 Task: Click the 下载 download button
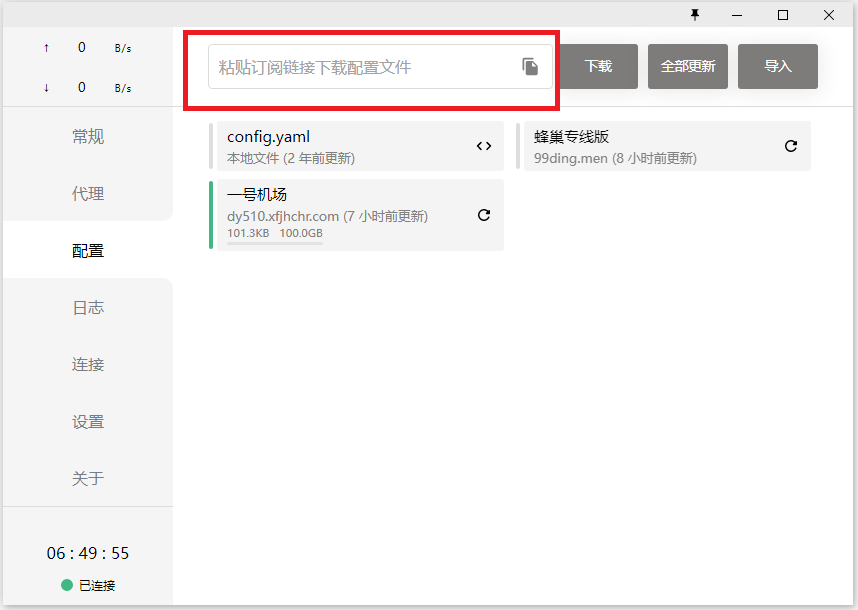(598, 67)
